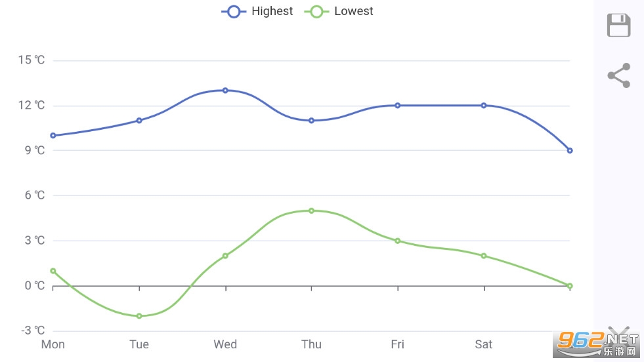Click the Highest point on Wed
The image size is (644, 362).
(x=225, y=90)
